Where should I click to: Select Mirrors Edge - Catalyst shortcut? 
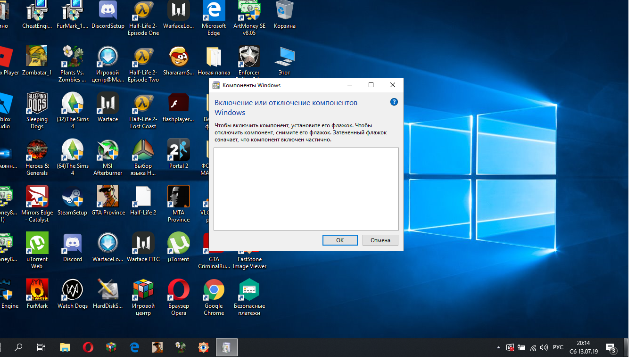pos(37,204)
